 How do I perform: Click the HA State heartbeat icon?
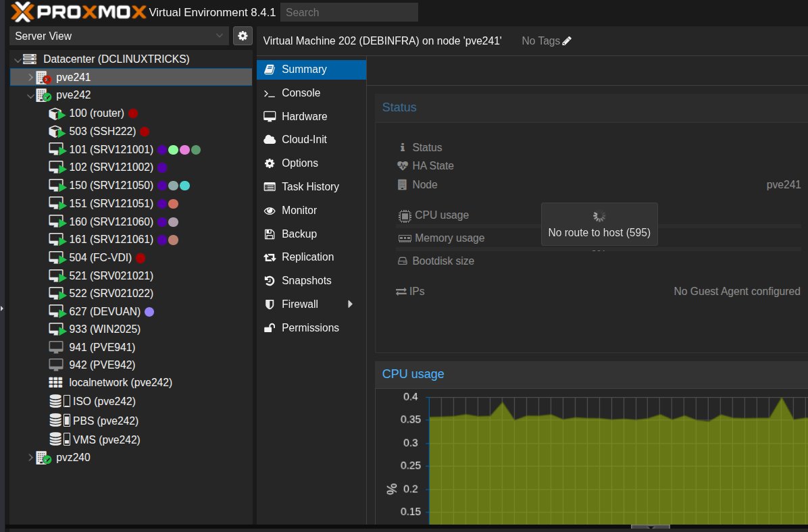pos(403,166)
